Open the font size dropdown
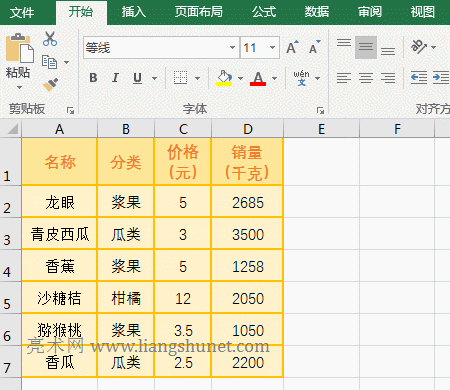This screenshot has height=390, width=450. [272, 47]
